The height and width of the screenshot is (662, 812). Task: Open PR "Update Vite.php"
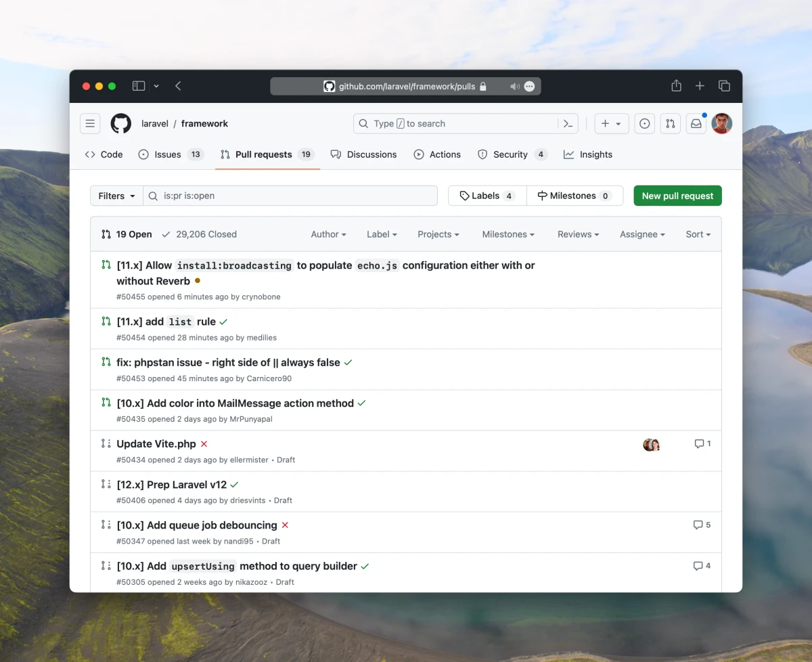tap(156, 444)
